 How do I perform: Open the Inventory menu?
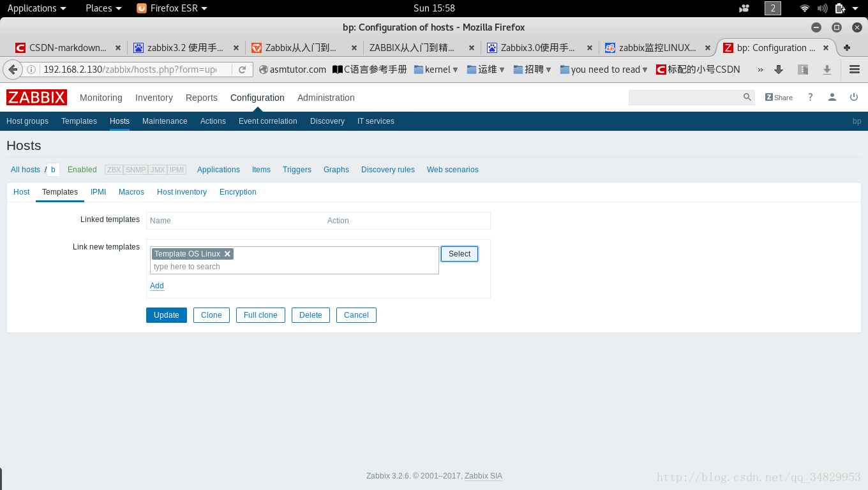pyautogui.click(x=154, y=98)
